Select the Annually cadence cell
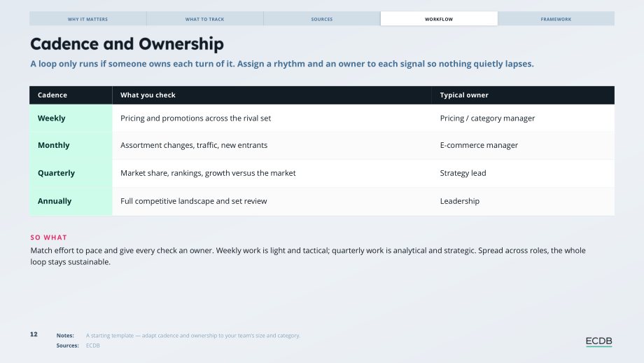Image resolution: width=644 pixels, height=363 pixels. 71,201
